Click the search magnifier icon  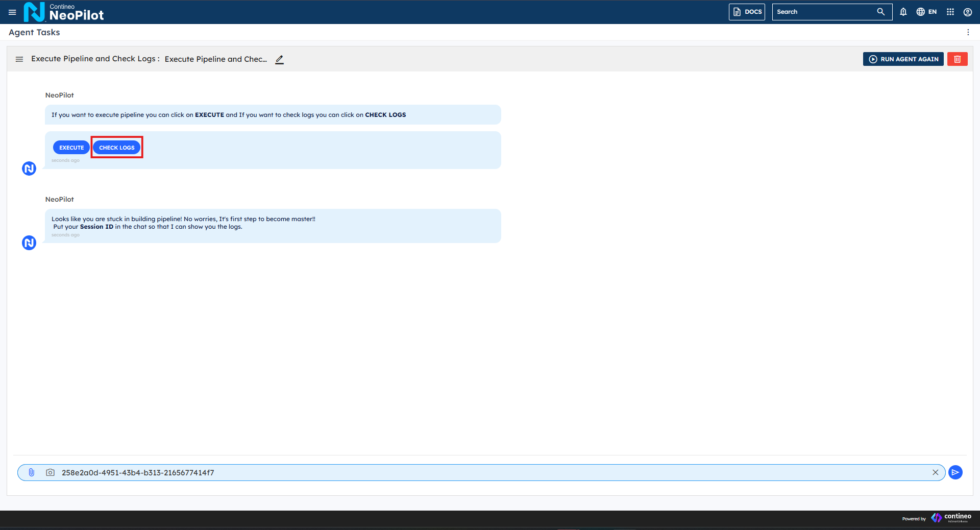[x=881, y=12]
